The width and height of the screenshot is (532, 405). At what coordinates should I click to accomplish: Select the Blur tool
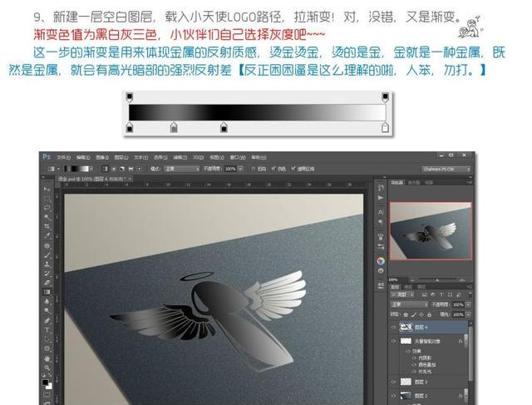47,301
